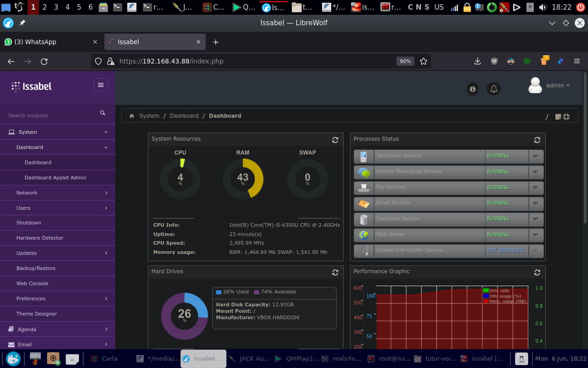The height and width of the screenshot is (368, 588).
Task: Reload the page in LibreWolf
Action: (x=44, y=61)
